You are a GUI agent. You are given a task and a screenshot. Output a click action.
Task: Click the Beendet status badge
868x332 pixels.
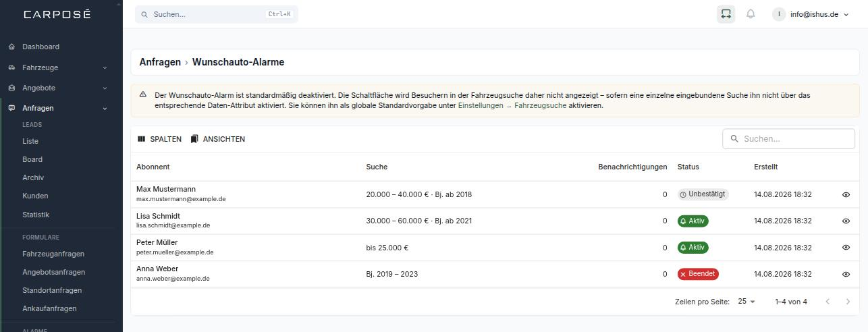pos(698,274)
